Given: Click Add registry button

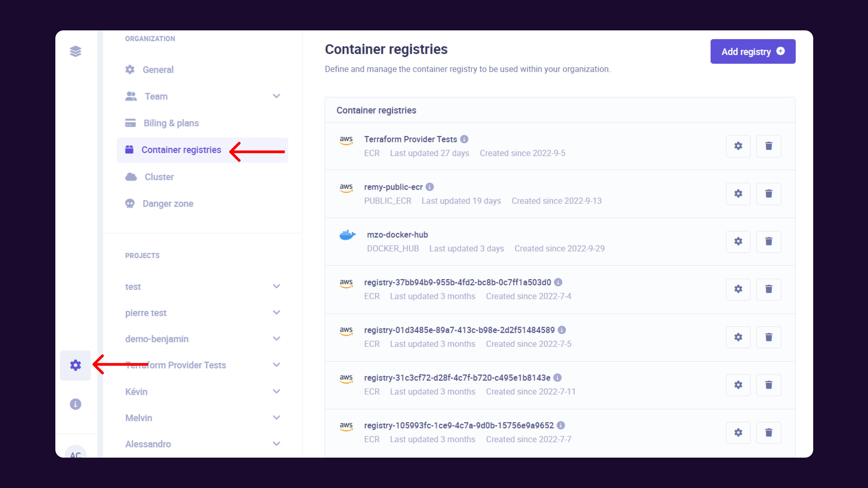Looking at the screenshot, I should point(753,51).
